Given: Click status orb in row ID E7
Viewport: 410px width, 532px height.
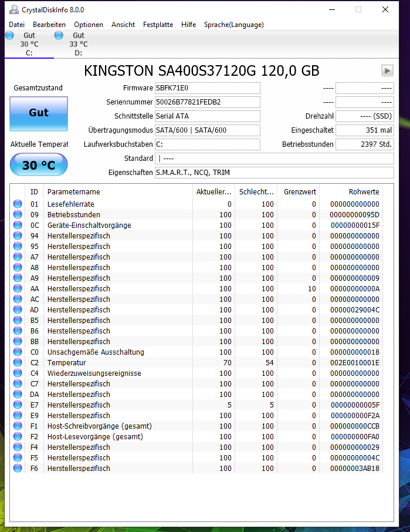Looking at the screenshot, I should [18, 405].
